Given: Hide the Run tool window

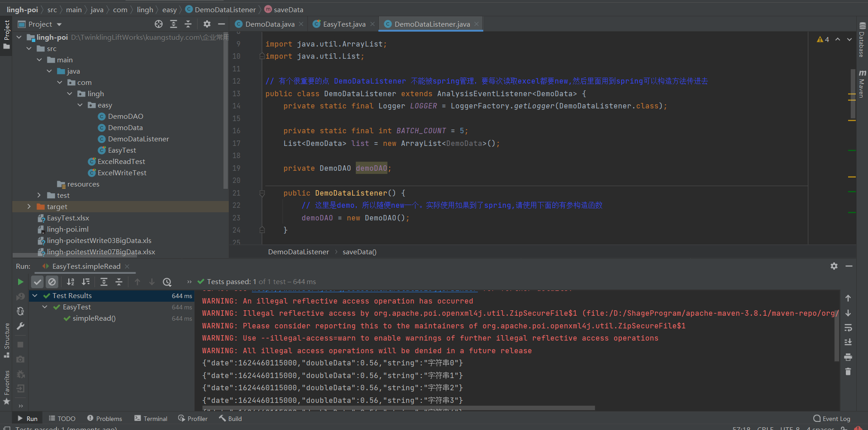Looking at the screenshot, I should pyautogui.click(x=849, y=266).
